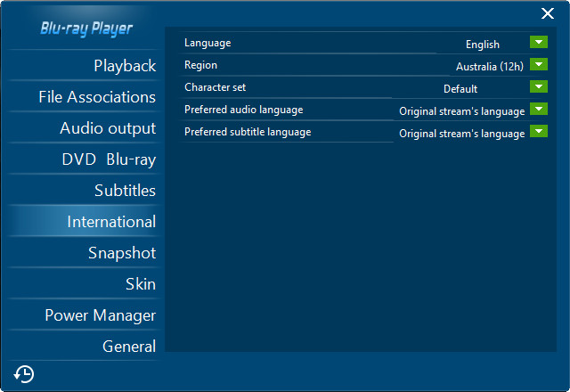Click the English language value field
The image size is (570, 392).
[x=482, y=45]
